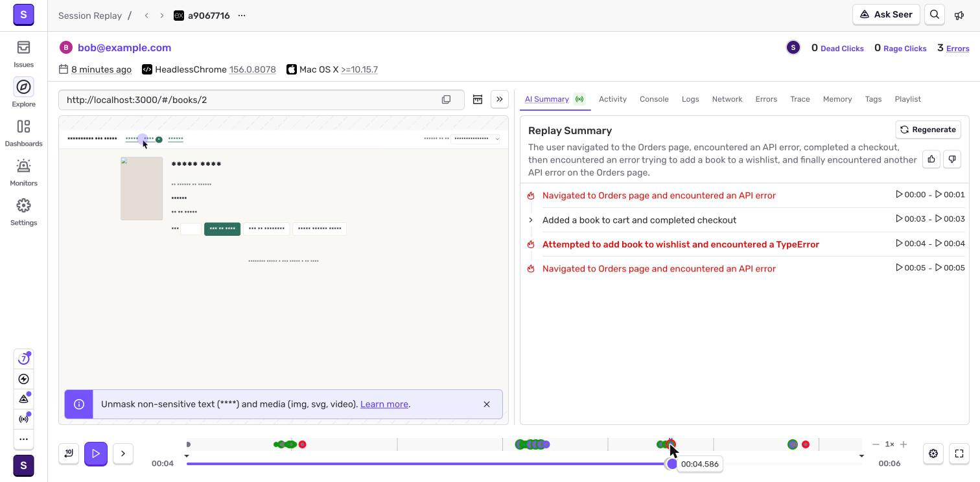The height and width of the screenshot is (482, 980).
Task: Go to next replay
Action: [x=162, y=16]
